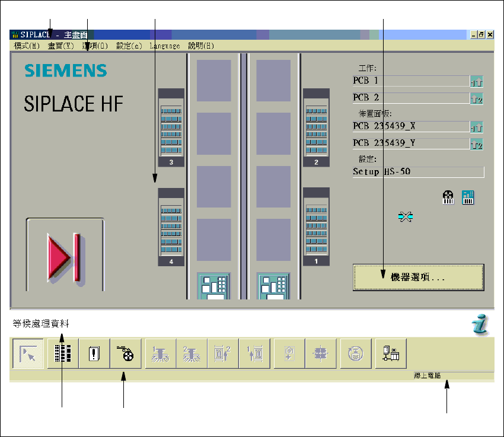Click the Setup HS-50 field
This screenshot has width=504, height=437.
[418, 172]
